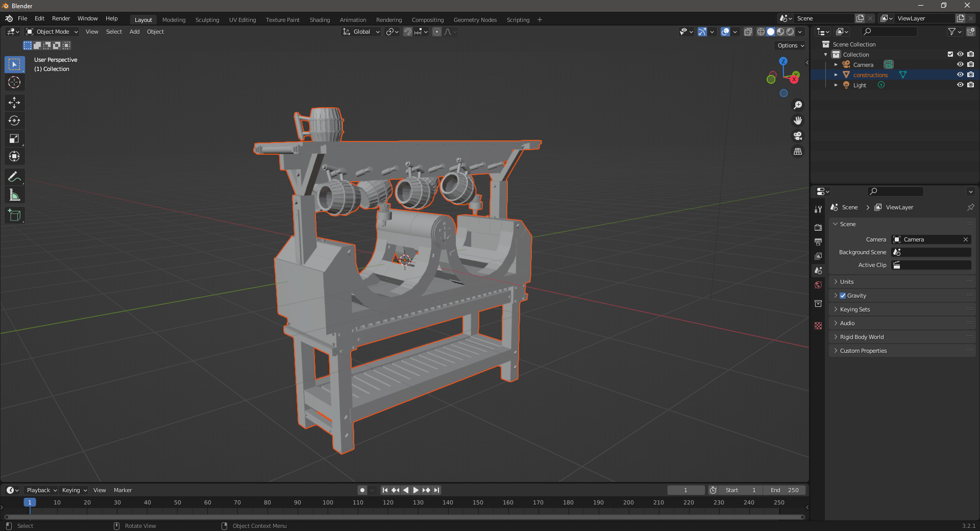Select the Measure tool
This screenshot has height=531, width=980.
point(14,195)
